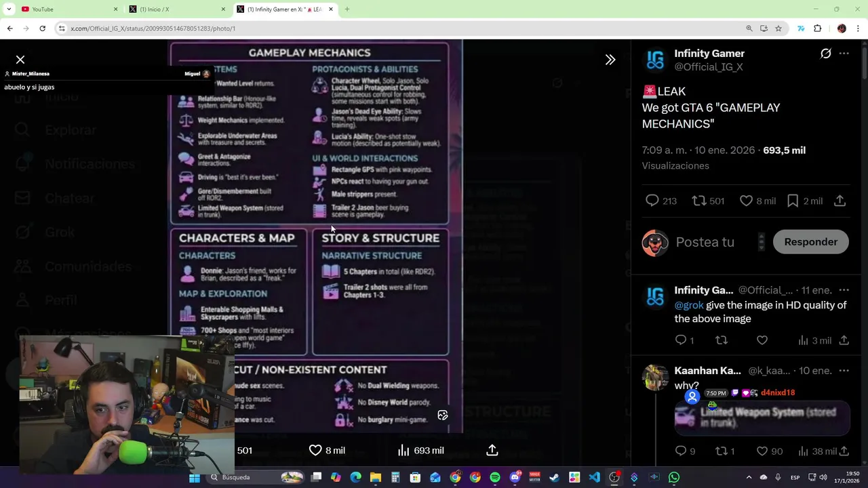Click the zoom magnifier icon in the address bar
The height and width of the screenshot is (488, 868).
(749, 28)
